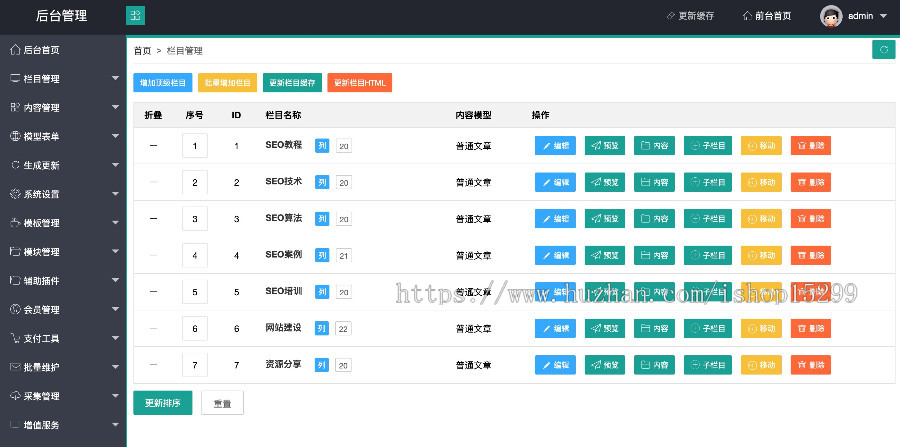Edit the SEO教程 column
Image resolution: width=900 pixels, height=447 pixels.
click(555, 146)
